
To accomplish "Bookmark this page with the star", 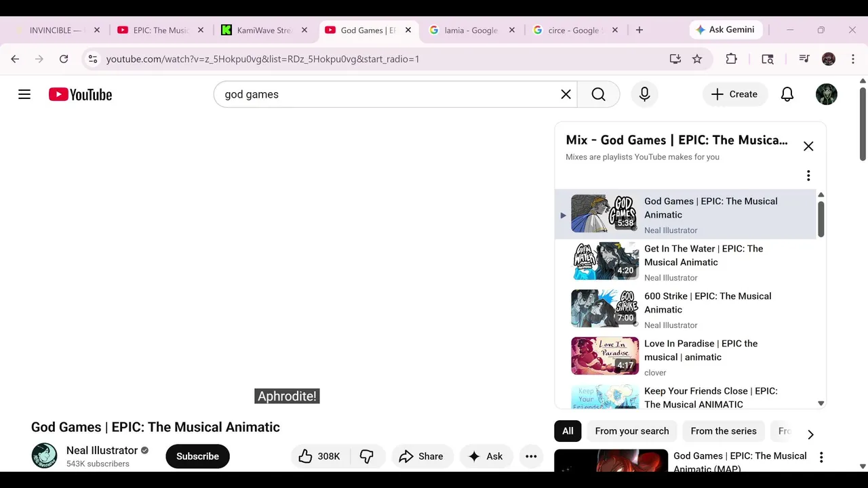I will pos(697,59).
